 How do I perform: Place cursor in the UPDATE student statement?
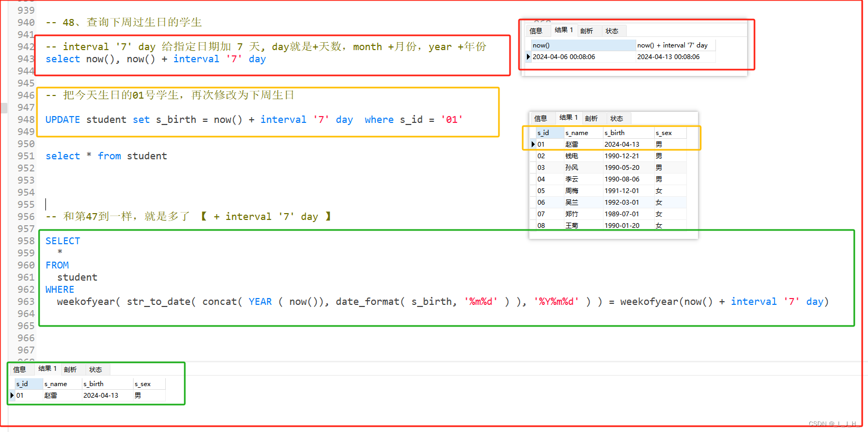point(254,120)
